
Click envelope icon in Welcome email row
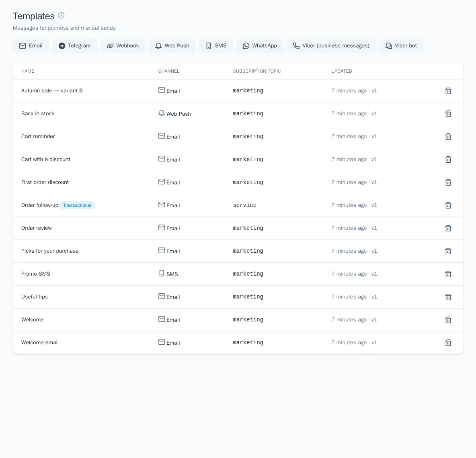coord(162,342)
